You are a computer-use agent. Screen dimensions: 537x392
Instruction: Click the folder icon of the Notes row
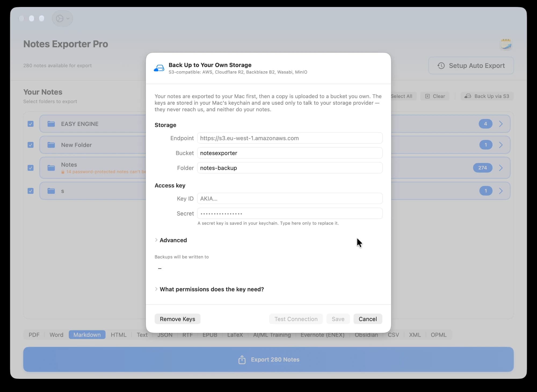51,168
